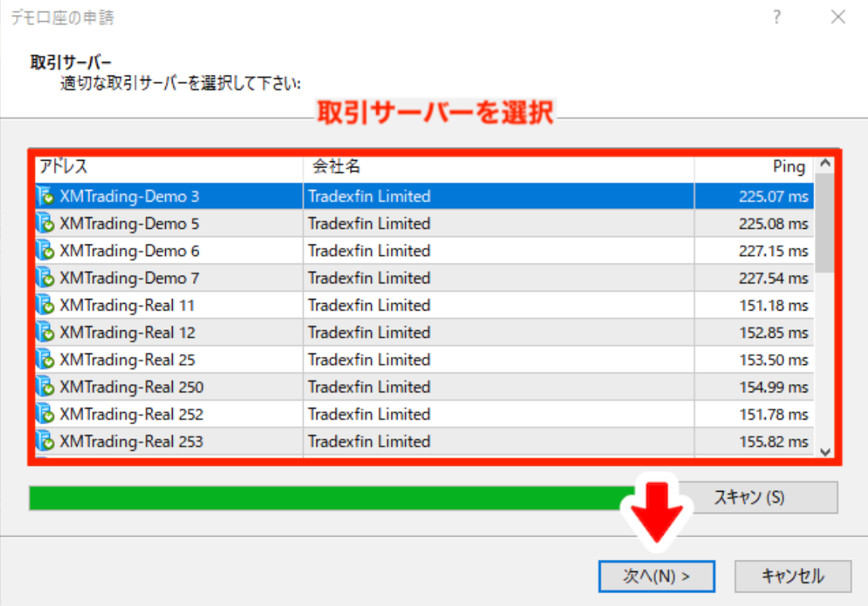The height and width of the screenshot is (606, 868).
Task: Select the XMTrading-Demo 6 server icon
Action: coord(45,251)
